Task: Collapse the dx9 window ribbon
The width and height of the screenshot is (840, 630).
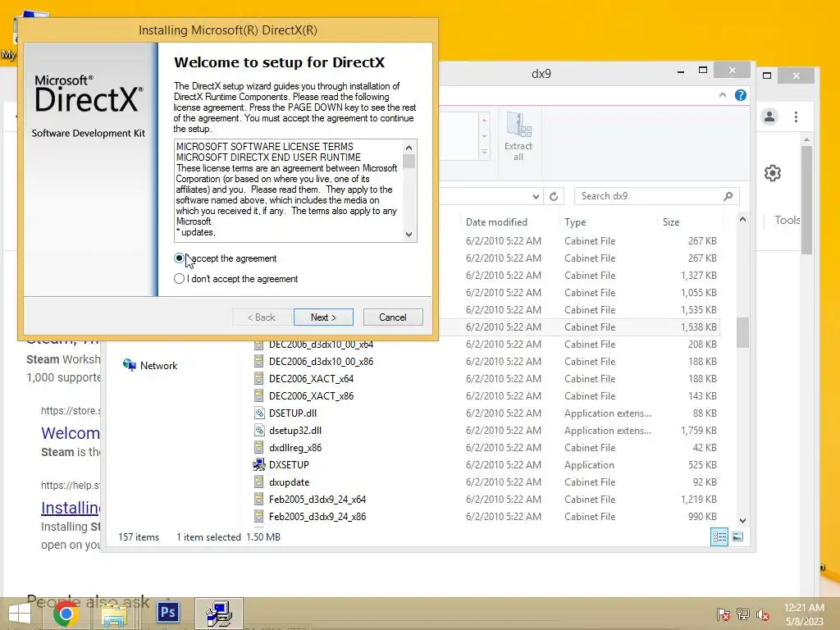Action: coord(722,95)
